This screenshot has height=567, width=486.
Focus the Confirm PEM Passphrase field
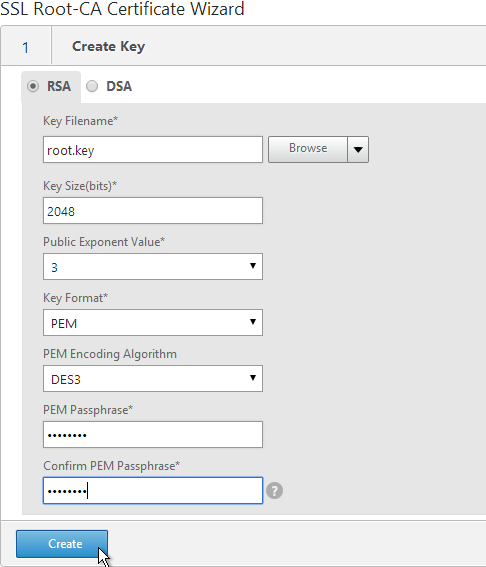coord(153,491)
